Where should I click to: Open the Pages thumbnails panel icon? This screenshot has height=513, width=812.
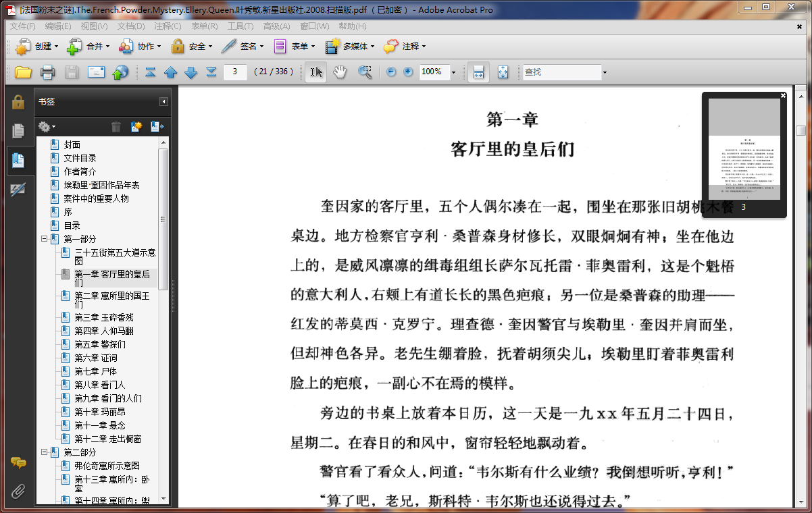tap(18, 131)
